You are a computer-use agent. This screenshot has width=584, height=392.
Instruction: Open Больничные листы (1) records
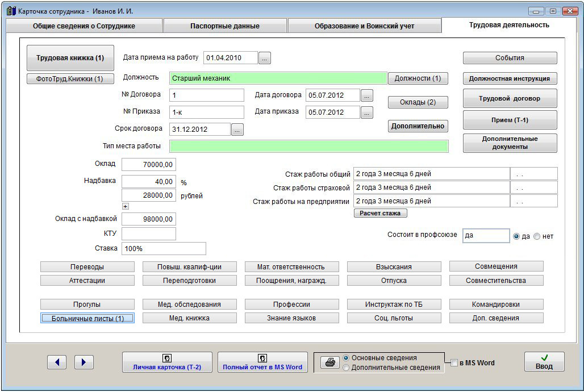[x=87, y=318]
